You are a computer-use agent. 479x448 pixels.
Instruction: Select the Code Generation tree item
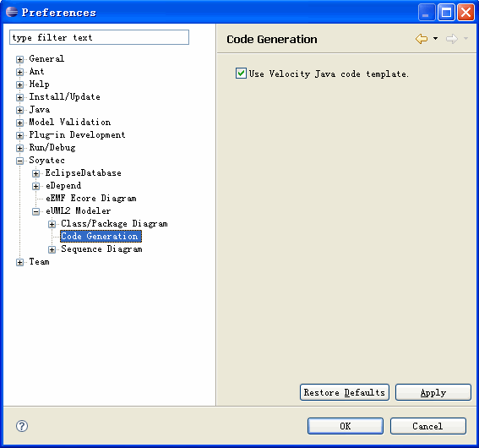pyautogui.click(x=101, y=236)
